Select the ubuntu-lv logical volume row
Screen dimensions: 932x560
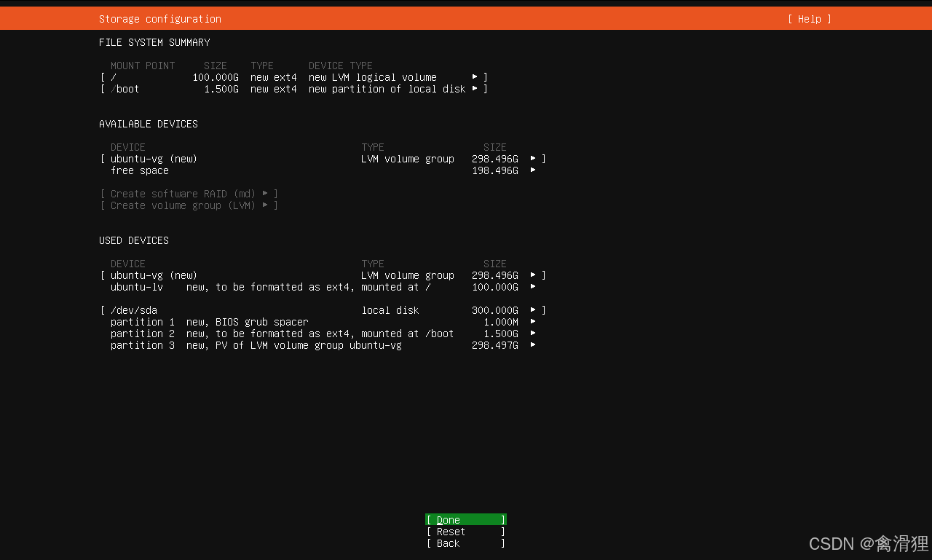[x=323, y=287]
